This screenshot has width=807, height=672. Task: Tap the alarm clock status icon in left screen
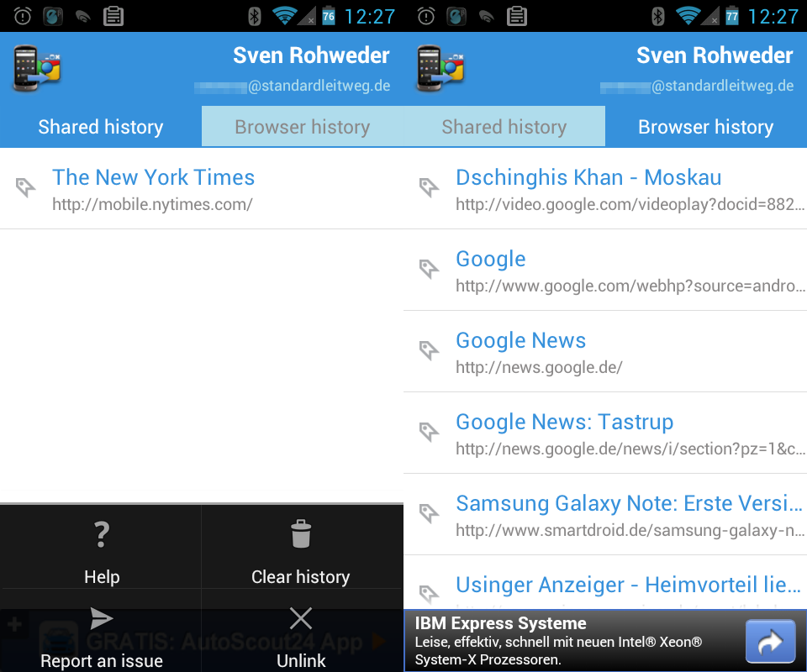coord(23,17)
